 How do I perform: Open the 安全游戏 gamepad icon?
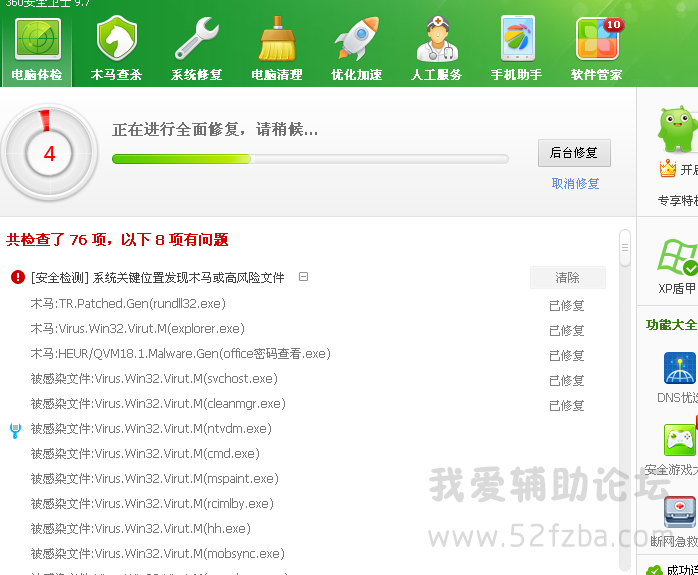[679, 440]
